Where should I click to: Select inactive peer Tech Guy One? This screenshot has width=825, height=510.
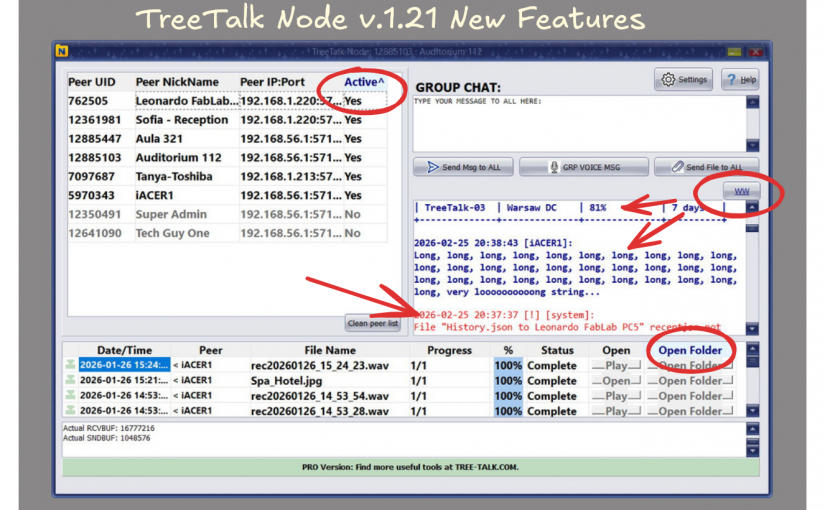point(227,233)
